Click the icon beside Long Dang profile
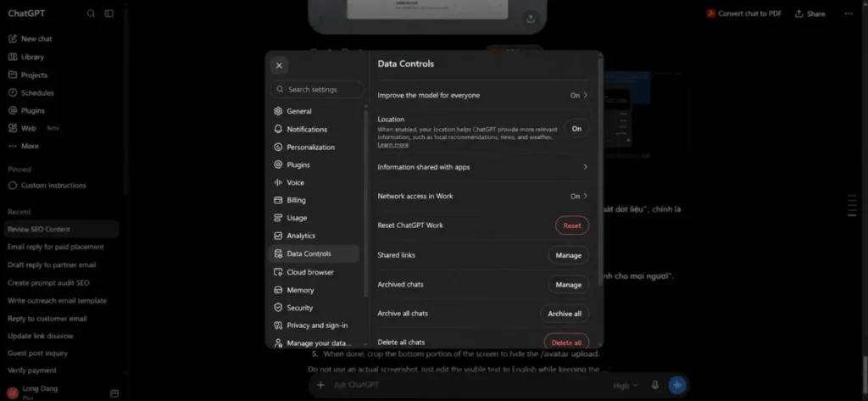This screenshot has height=401, width=868. click(x=114, y=393)
